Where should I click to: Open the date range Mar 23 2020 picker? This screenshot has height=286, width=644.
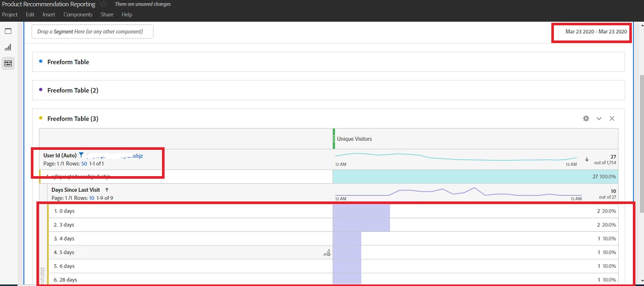click(x=596, y=31)
